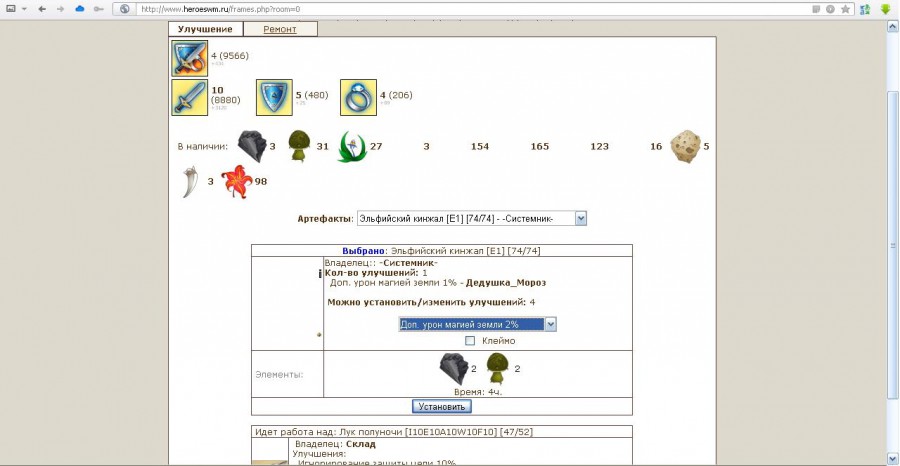The width and height of the screenshot is (900, 466).
Task: Click the key icon in browser toolbar
Action: [x=99, y=9]
